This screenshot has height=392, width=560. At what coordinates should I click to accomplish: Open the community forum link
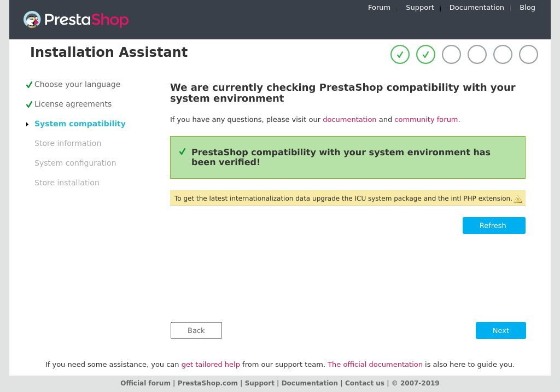(x=425, y=120)
